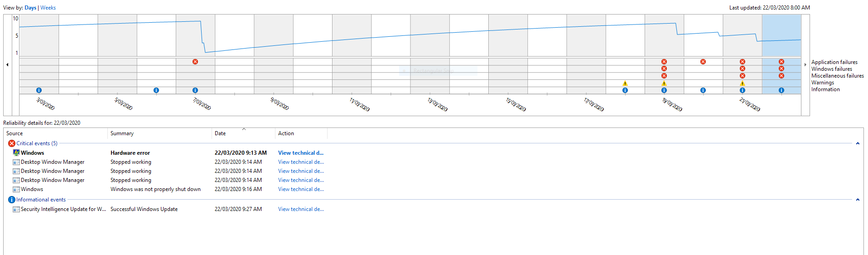Click the 'Application failures' legend label
The height and width of the screenshot is (255, 868).
(834, 62)
